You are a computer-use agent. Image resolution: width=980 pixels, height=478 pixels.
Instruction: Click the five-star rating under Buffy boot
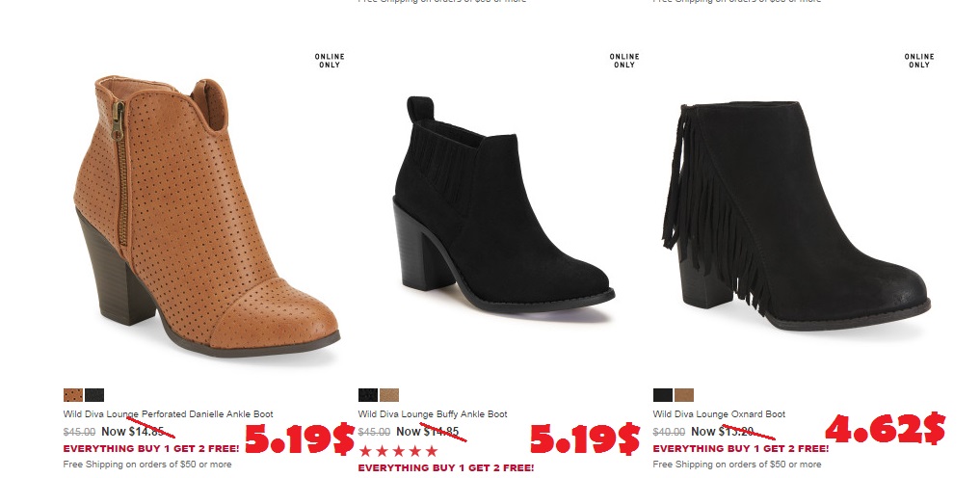(398, 451)
